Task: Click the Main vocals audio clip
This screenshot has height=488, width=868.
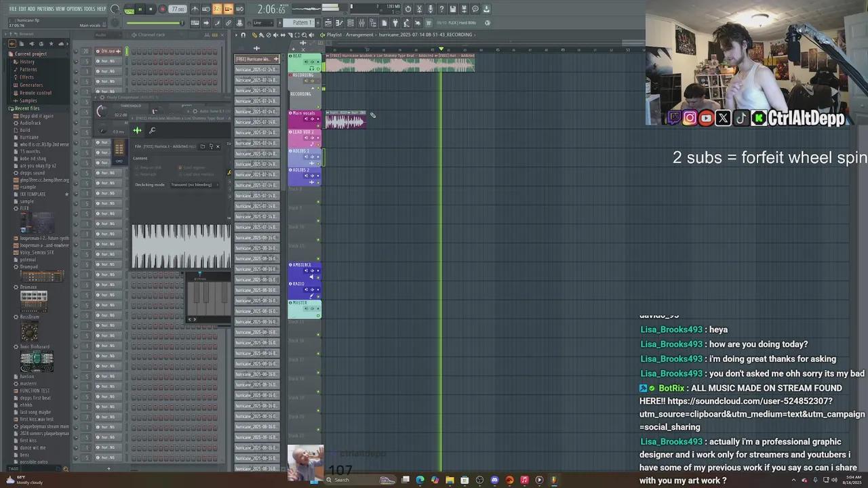Action: [x=346, y=120]
